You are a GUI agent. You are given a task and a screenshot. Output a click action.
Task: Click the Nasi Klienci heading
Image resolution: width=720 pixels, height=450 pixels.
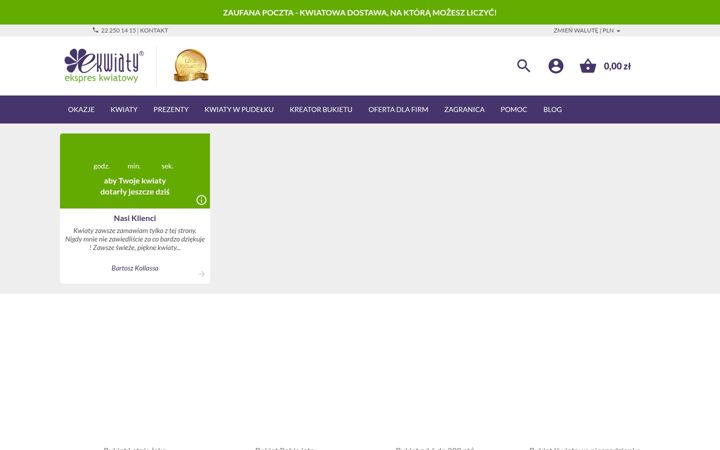coord(135,218)
